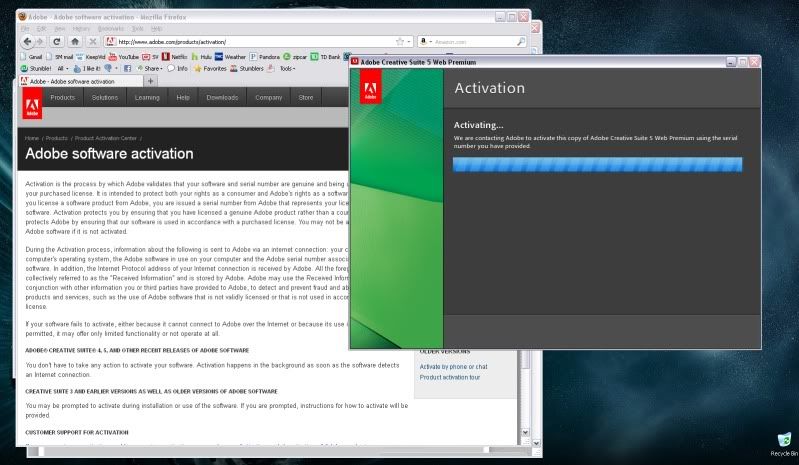Open Help in Adobe site navigation
Viewport: 799px width, 465px height.
[x=183, y=97]
